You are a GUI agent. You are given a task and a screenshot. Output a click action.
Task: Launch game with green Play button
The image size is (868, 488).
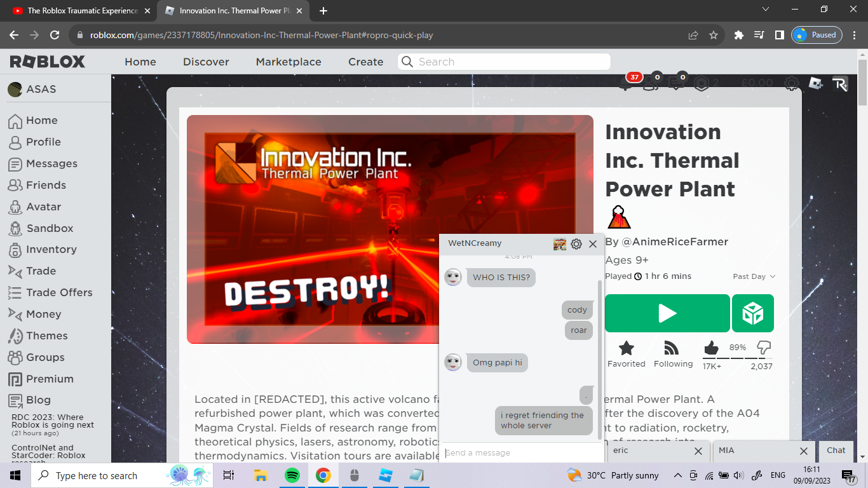667,313
